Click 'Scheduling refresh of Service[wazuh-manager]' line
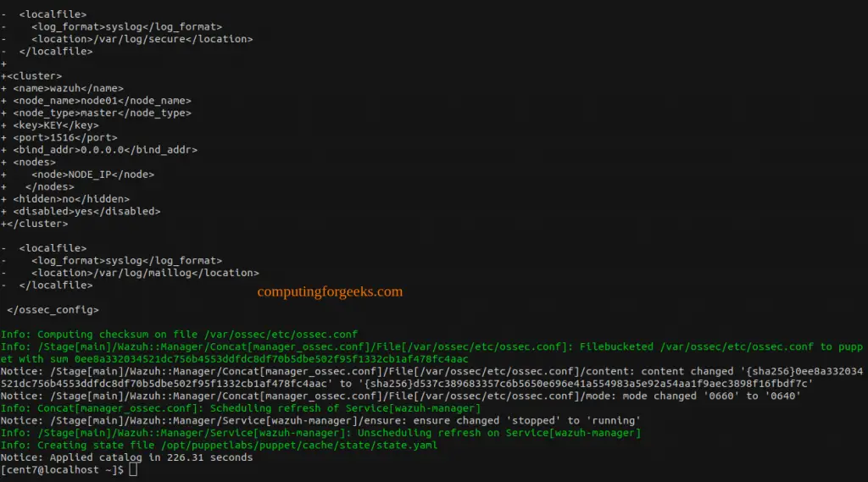This screenshot has width=868, height=482. (x=241, y=408)
